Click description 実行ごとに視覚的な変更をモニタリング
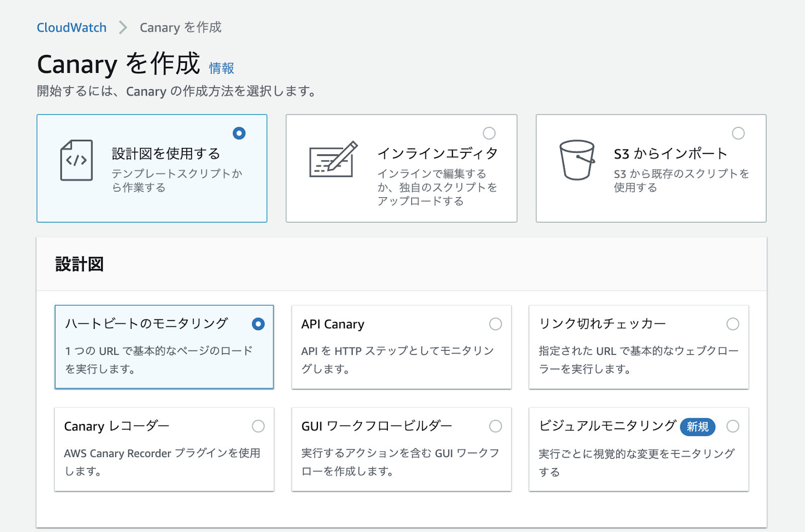The height and width of the screenshot is (532, 805). pyautogui.click(x=637, y=463)
